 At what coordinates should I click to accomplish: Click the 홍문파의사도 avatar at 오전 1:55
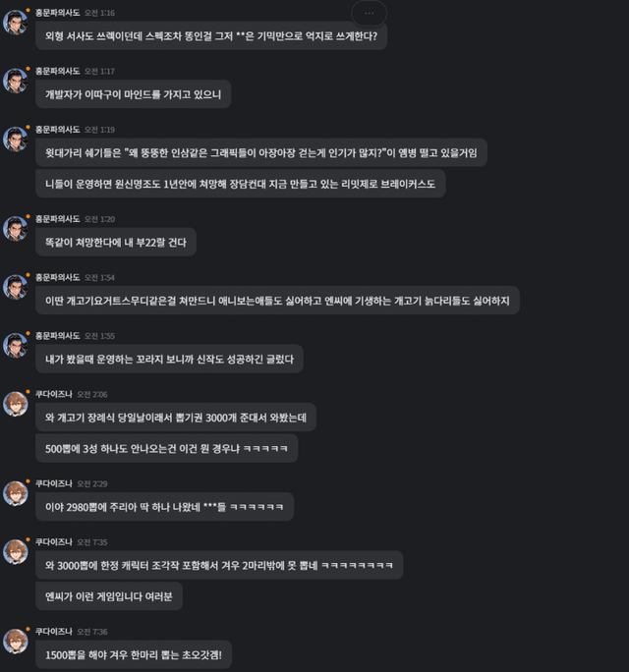click(x=15, y=345)
